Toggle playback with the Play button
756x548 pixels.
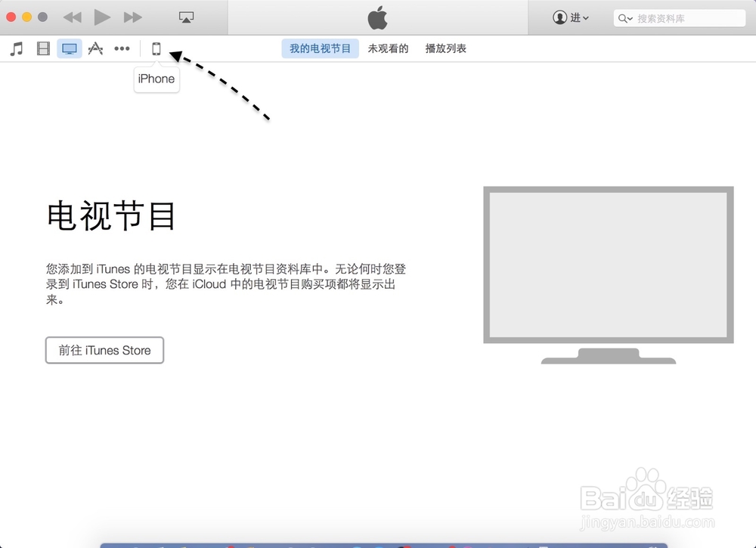pyautogui.click(x=101, y=17)
